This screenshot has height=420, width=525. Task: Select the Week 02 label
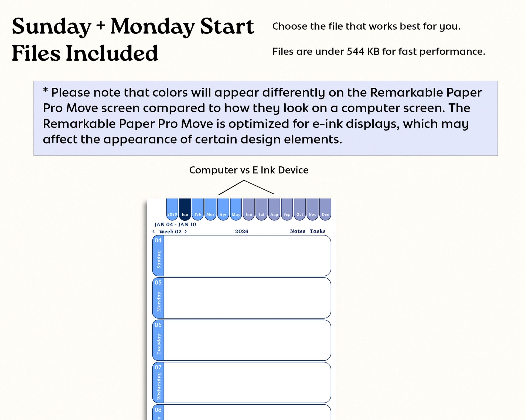(171, 231)
